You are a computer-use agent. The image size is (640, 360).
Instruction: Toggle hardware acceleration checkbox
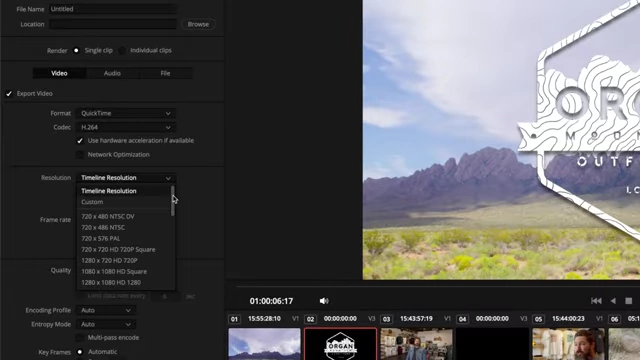coord(80,141)
